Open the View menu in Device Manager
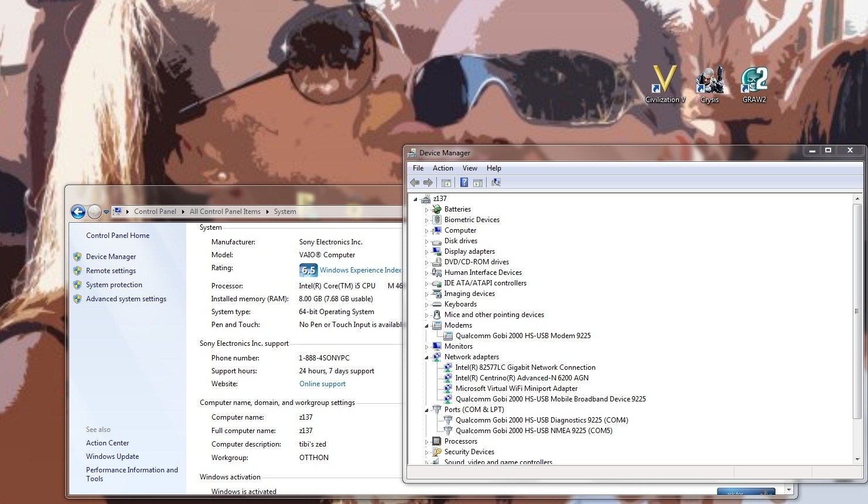This screenshot has height=504, width=868. coord(470,168)
